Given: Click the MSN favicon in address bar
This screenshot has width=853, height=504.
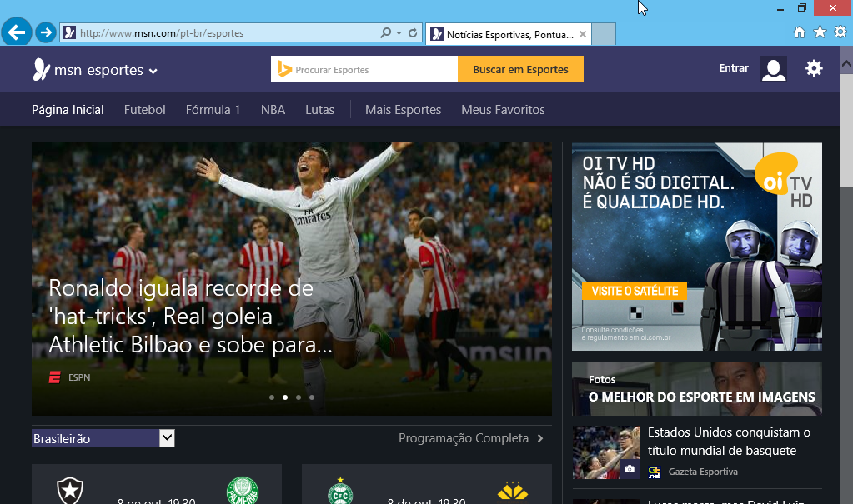Looking at the screenshot, I should [x=69, y=32].
